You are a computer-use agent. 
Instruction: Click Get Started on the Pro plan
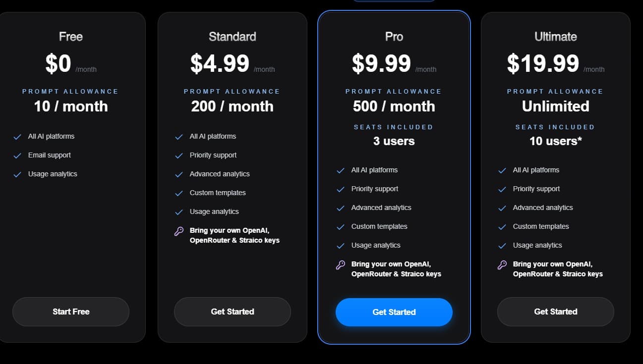pos(394,312)
